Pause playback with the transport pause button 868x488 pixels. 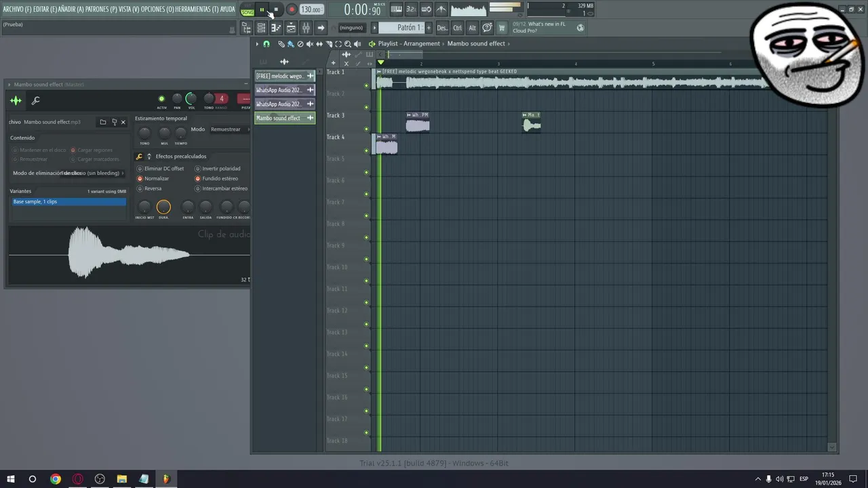(262, 9)
